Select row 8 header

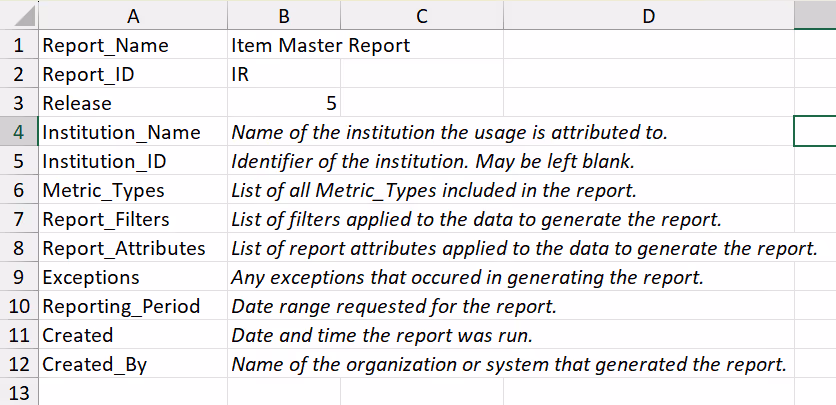tap(19, 247)
